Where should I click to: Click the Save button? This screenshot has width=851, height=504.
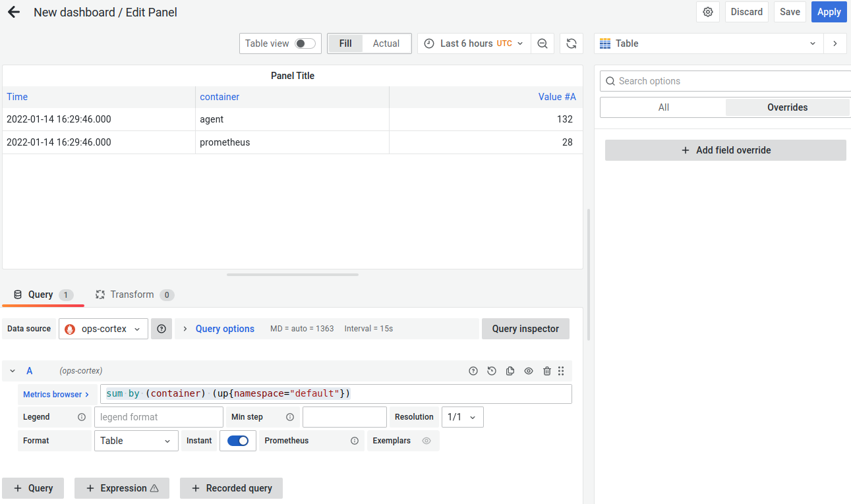(790, 12)
